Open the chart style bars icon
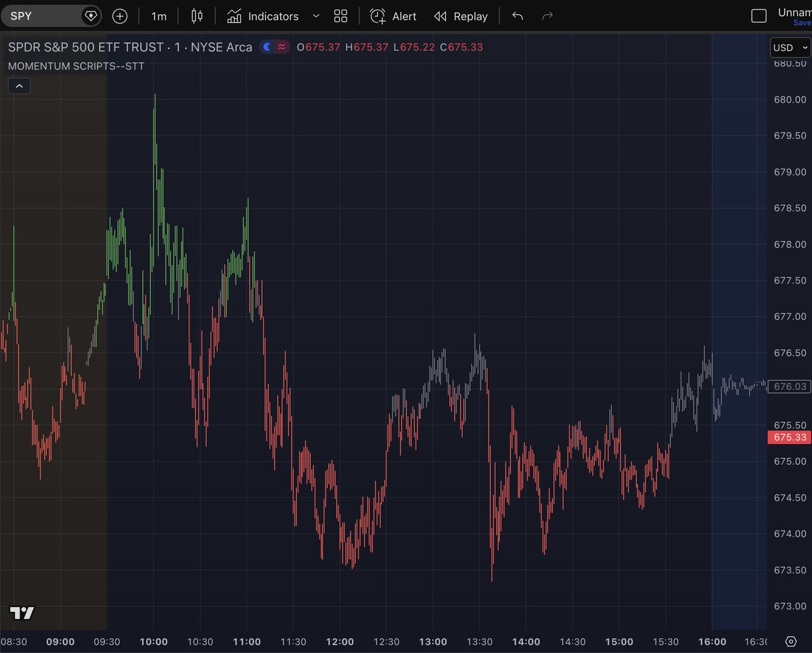This screenshot has width=812, height=653. coord(197,16)
